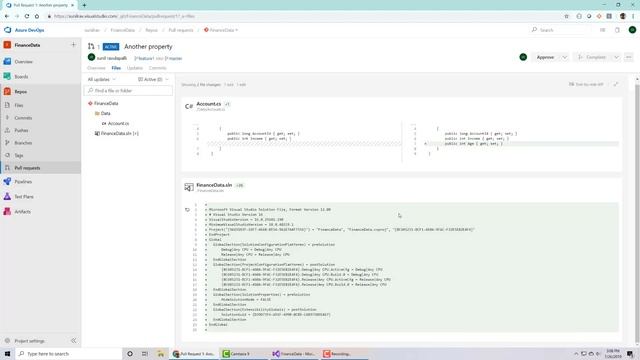
Task: Open Cortana circle icon in taskbar
Action: 130,354
